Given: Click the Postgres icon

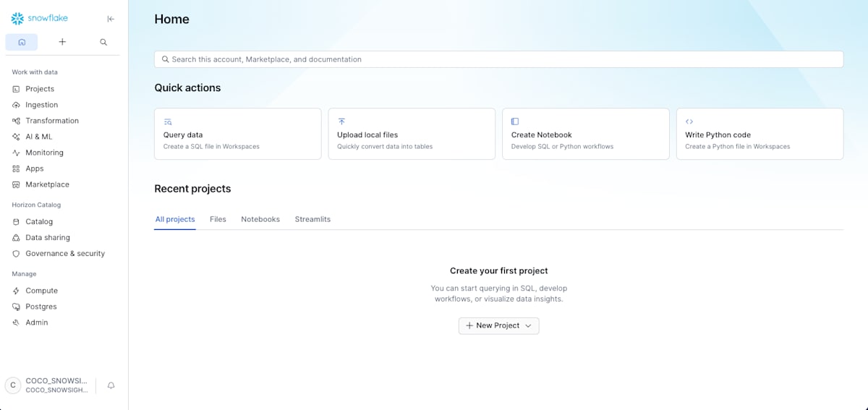Looking at the screenshot, I should [x=17, y=307].
